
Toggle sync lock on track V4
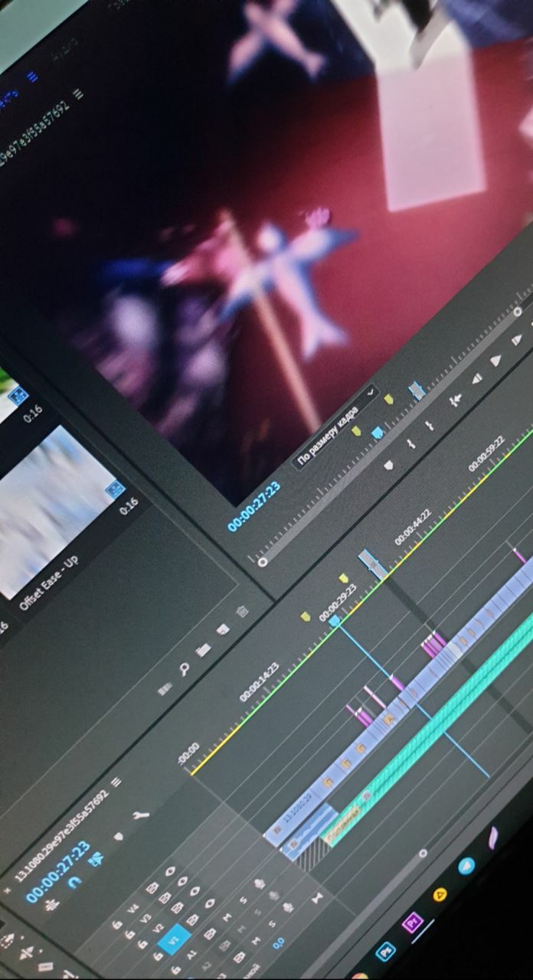point(152,887)
